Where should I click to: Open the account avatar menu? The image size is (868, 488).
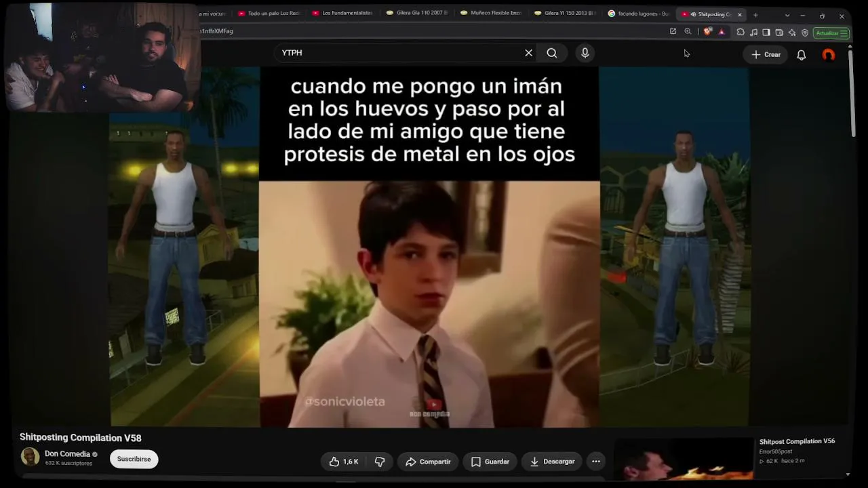click(829, 55)
